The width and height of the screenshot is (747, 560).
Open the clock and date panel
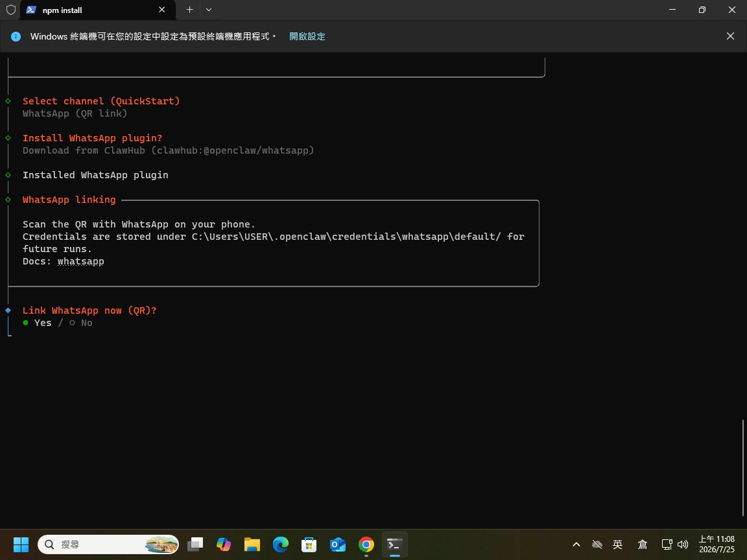pyautogui.click(x=717, y=544)
